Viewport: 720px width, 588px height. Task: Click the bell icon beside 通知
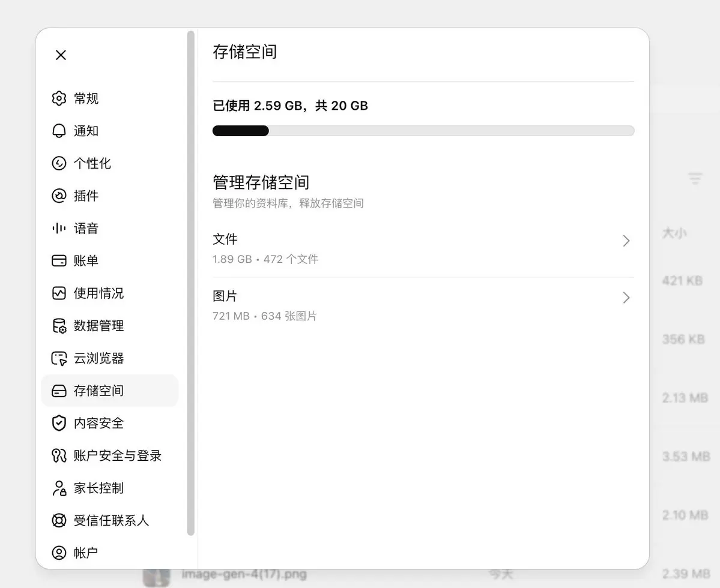coord(59,131)
